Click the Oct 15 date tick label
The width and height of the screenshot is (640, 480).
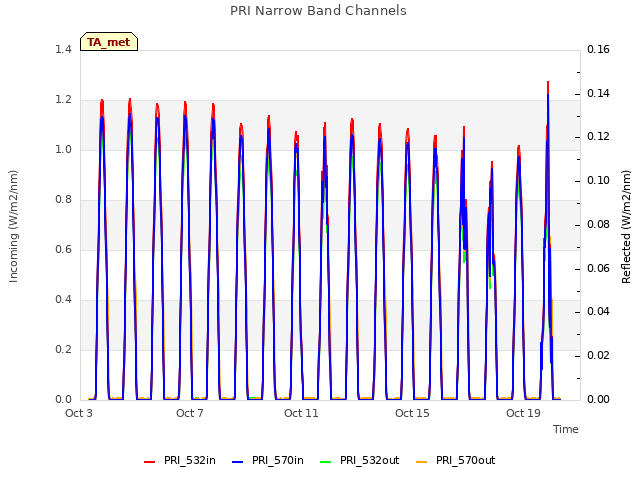pos(412,413)
